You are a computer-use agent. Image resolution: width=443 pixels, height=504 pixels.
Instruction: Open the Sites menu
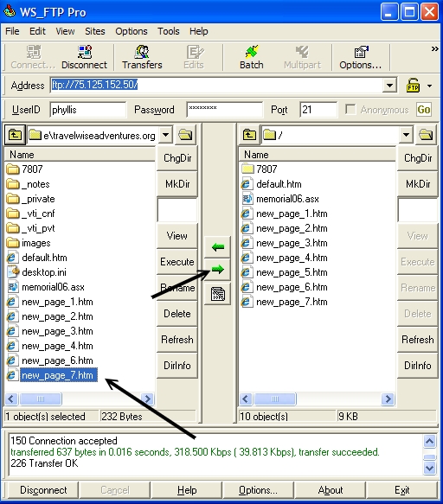point(95,31)
